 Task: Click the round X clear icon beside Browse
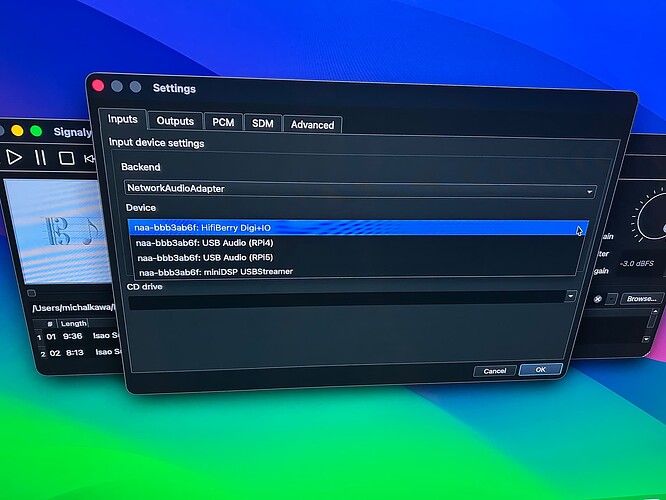[x=598, y=299]
